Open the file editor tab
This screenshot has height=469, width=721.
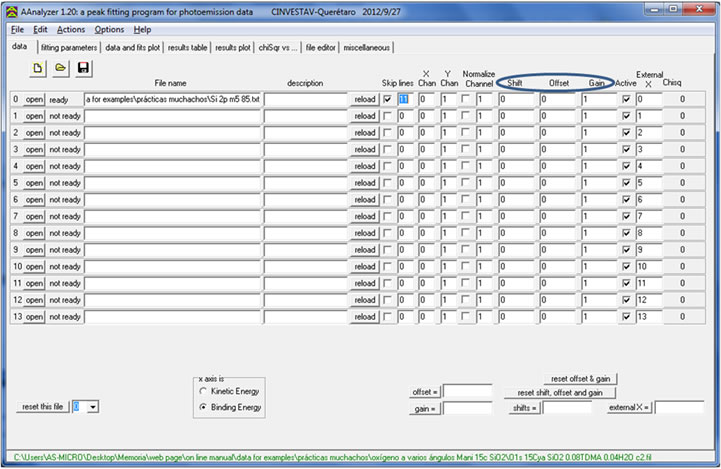[x=321, y=47]
